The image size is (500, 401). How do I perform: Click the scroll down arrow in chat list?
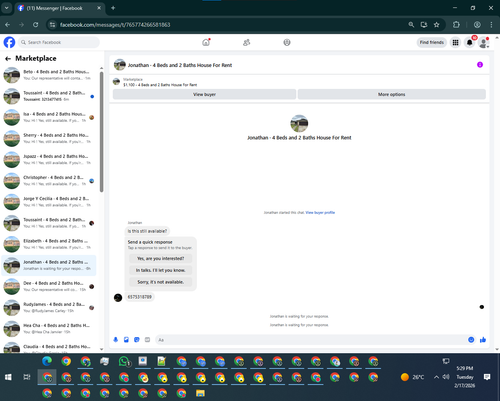[101, 349]
